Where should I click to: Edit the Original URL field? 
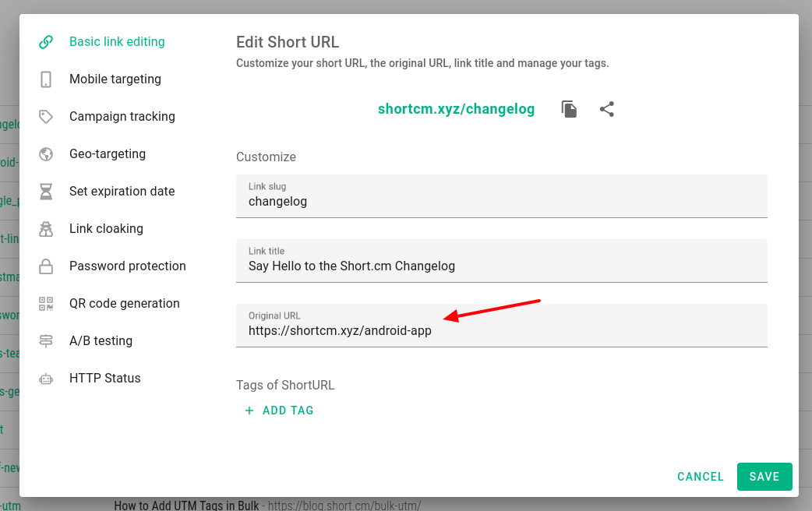[501, 331]
